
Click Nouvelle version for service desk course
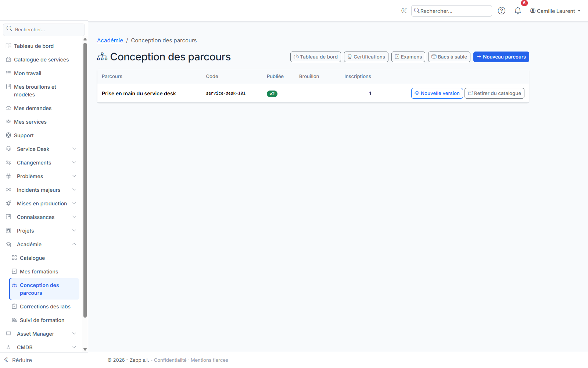pos(437,93)
